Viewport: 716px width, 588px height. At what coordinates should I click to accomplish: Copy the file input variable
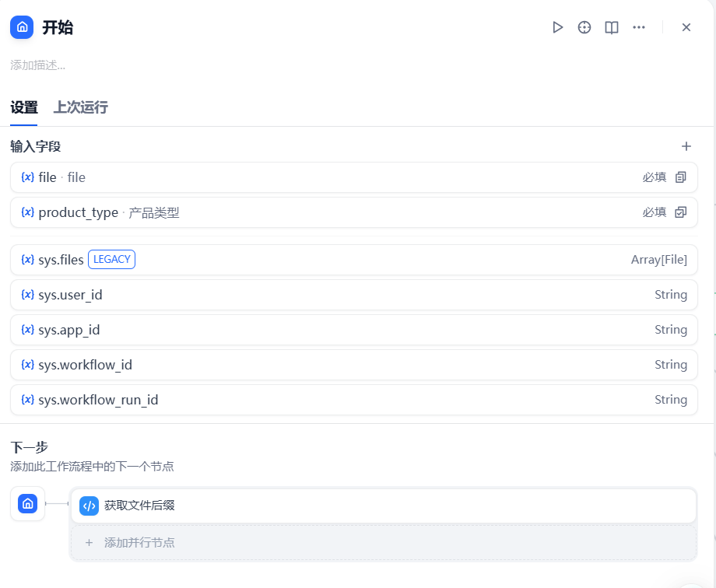[x=680, y=177]
